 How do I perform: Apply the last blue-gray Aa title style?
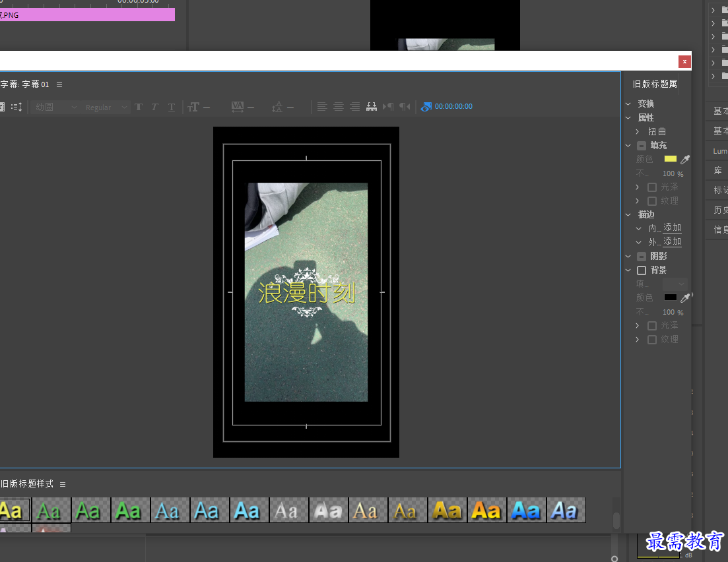566,510
